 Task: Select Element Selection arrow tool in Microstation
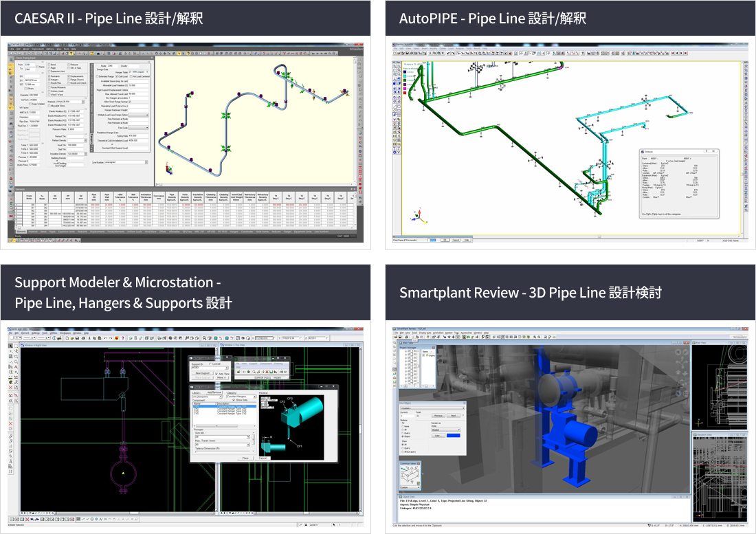(10, 346)
